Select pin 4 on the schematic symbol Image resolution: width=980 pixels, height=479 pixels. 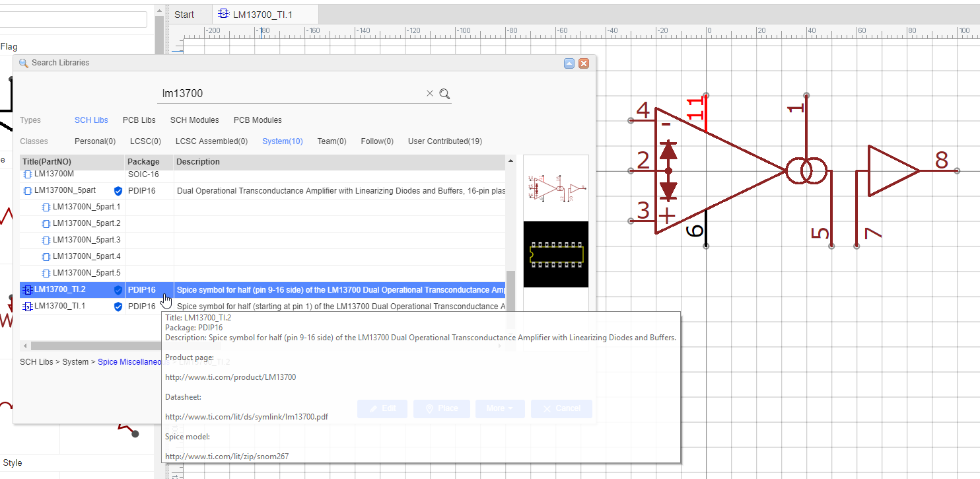click(643, 111)
